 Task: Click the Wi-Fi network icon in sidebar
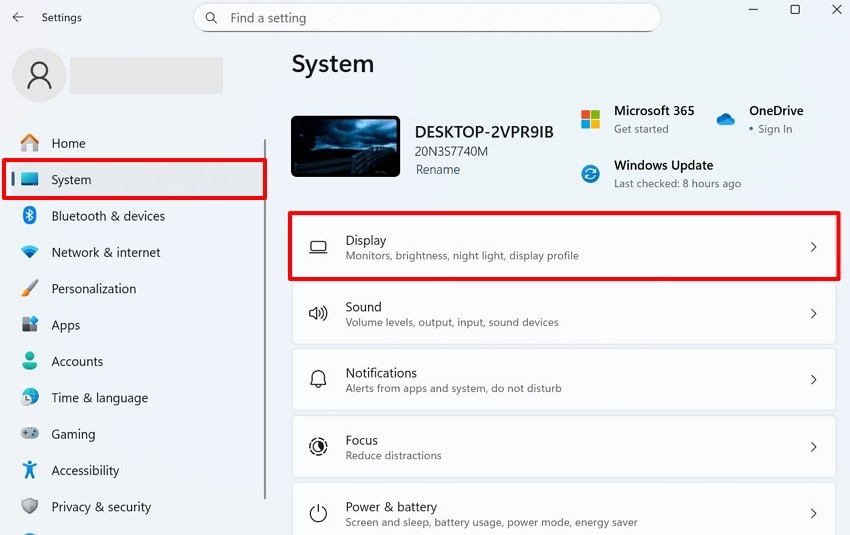(30, 252)
